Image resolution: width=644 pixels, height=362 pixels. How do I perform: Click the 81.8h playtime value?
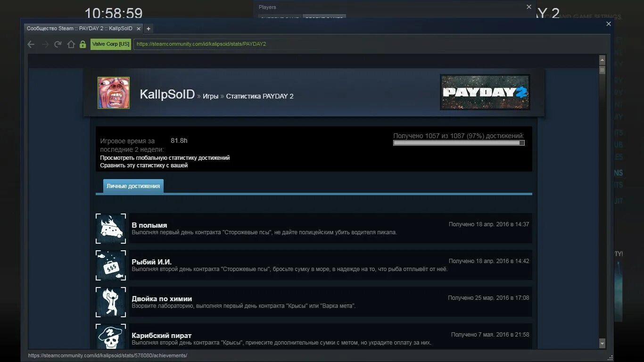tap(179, 140)
